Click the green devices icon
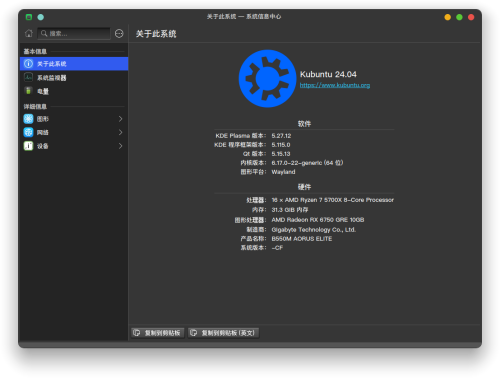500x378 pixels. point(28,146)
